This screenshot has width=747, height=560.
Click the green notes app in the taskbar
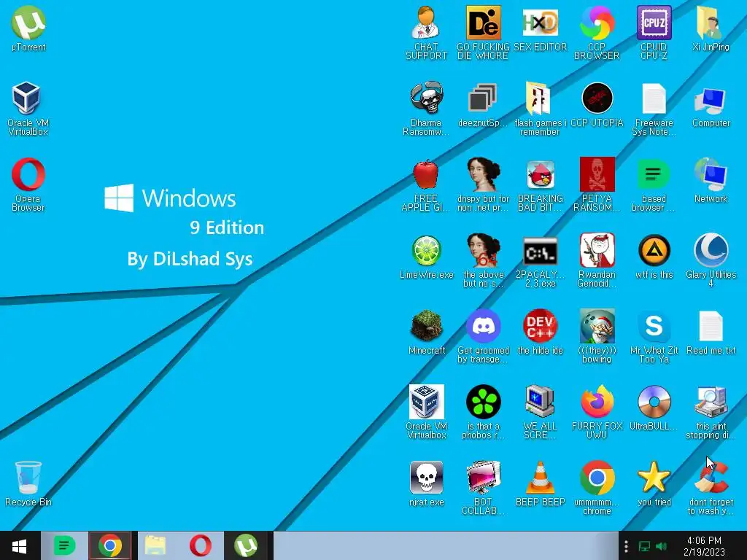coord(64,545)
